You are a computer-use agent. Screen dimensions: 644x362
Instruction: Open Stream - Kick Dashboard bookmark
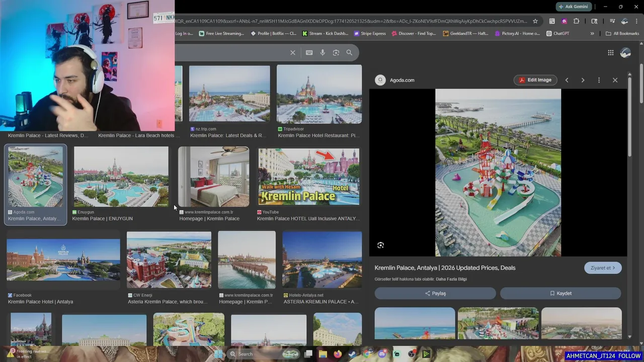click(325, 34)
